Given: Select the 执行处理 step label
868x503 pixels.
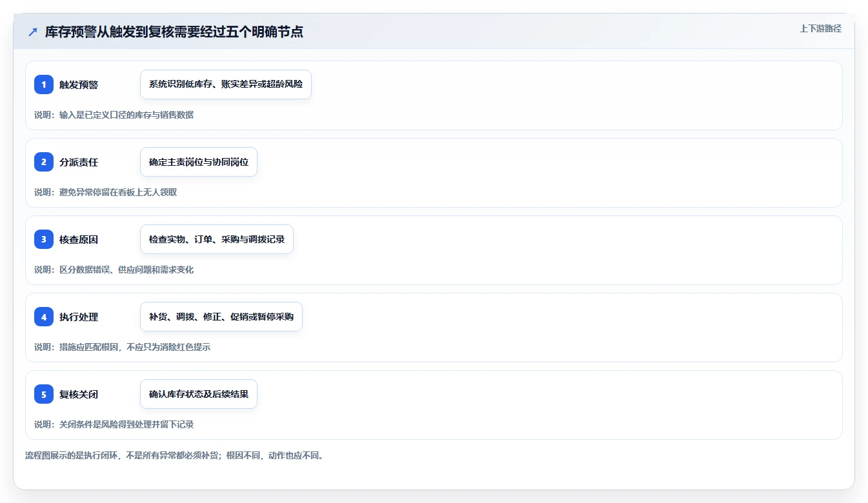Looking at the screenshot, I should (79, 317).
